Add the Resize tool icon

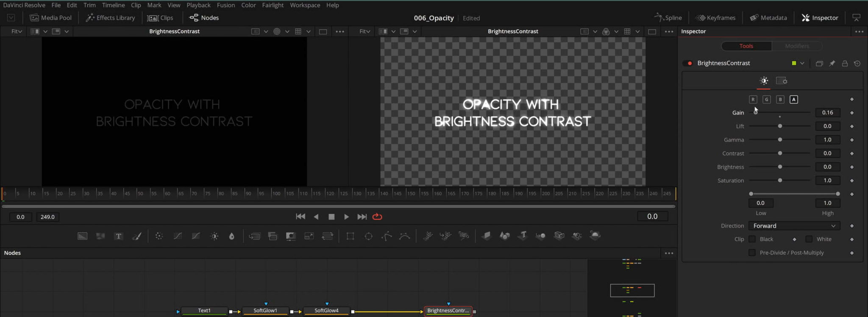[x=309, y=236]
